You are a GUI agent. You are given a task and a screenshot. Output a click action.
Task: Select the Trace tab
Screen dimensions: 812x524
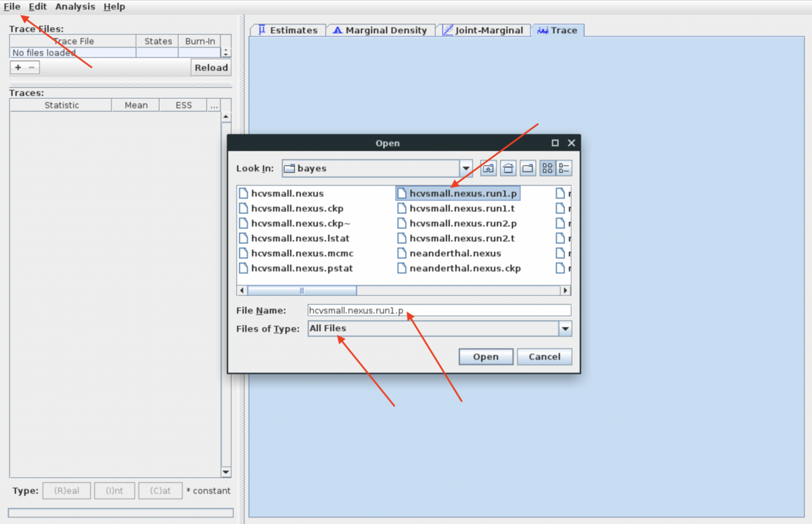click(558, 30)
